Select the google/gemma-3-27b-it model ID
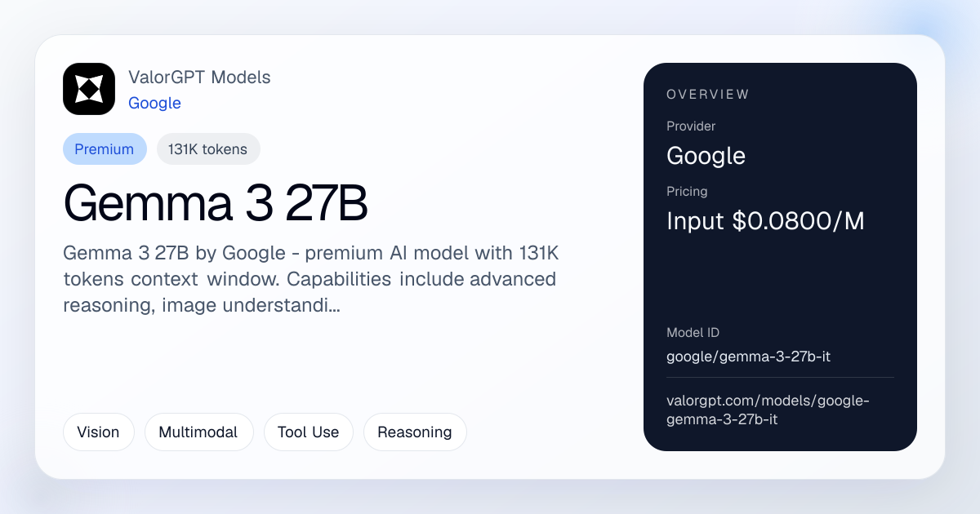Viewport: 980px width, 514px height. pos(749,357)
